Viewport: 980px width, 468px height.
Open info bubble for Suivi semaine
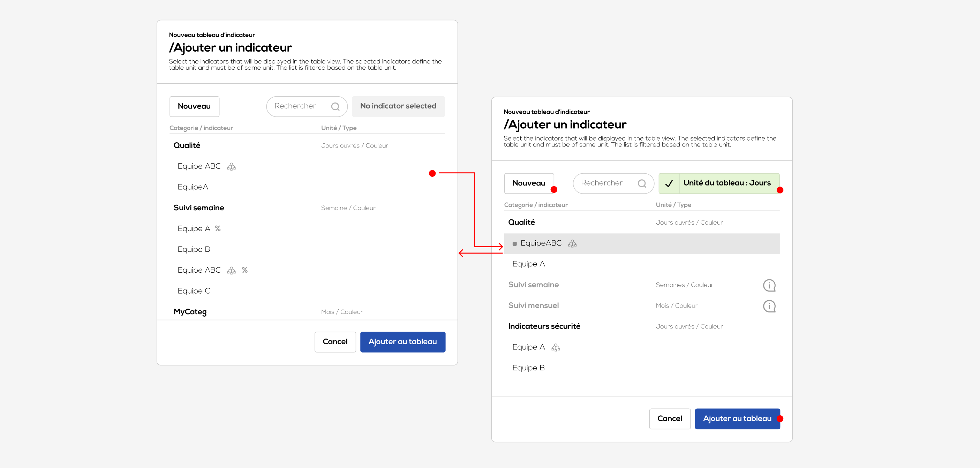769,285
